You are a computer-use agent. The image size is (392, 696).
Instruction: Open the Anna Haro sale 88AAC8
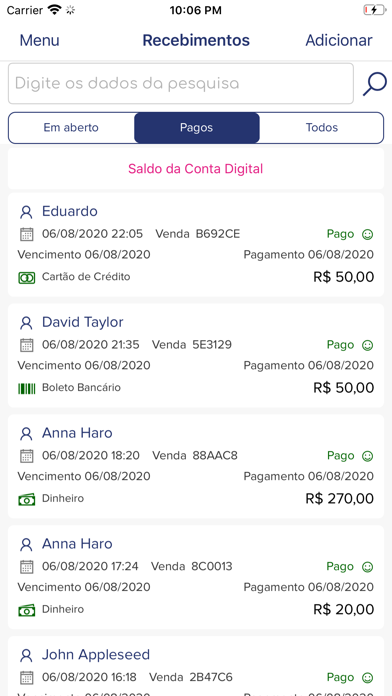coord(196,466)
